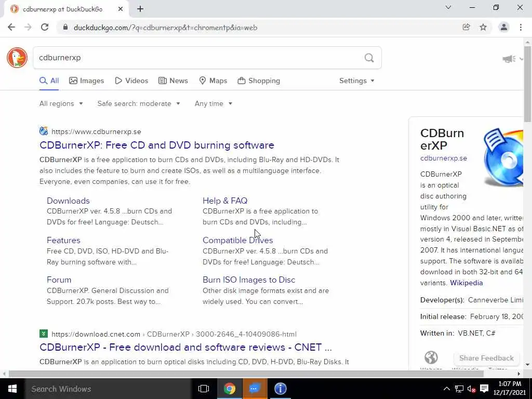532x399 pixels.
Task: Open the download.cnet.com URL link
Action: [x=174, y=334]
